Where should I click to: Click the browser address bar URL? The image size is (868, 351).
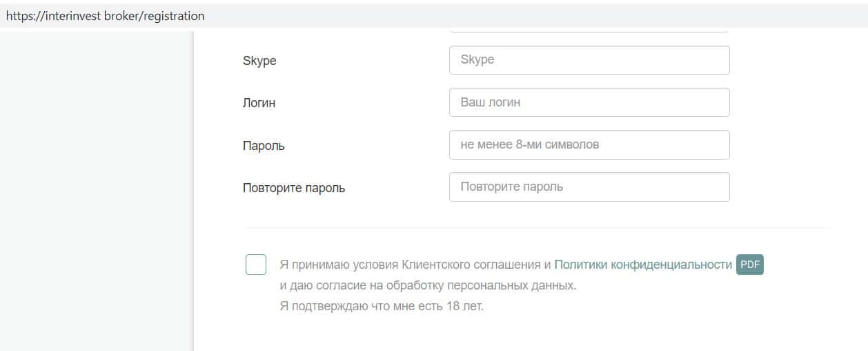[x=106, y=16]
